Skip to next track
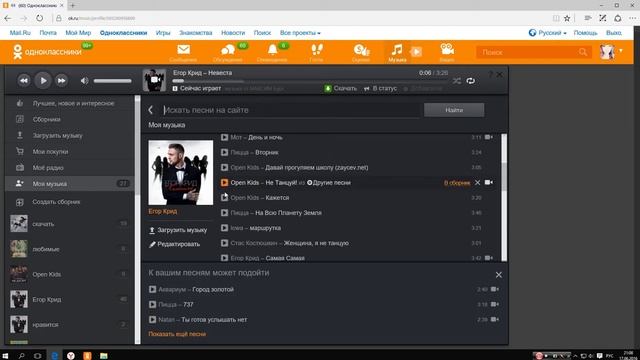 point(61,80)
